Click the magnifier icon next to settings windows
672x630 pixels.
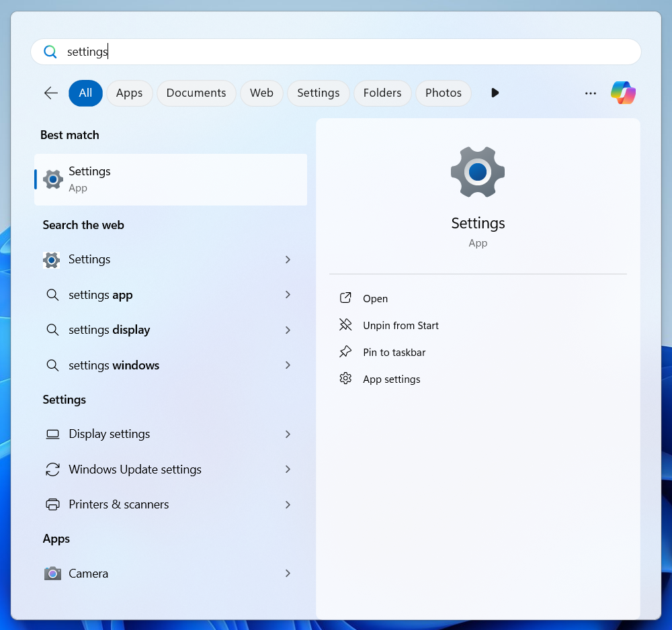[x=52, y=365]
